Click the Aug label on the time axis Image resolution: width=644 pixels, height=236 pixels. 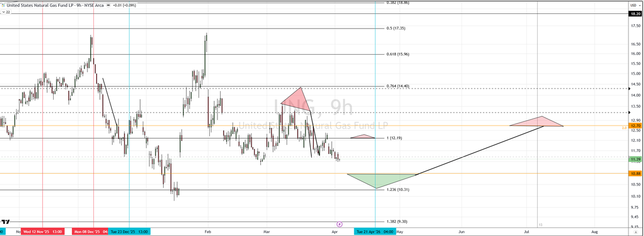(x=594, y=231)
